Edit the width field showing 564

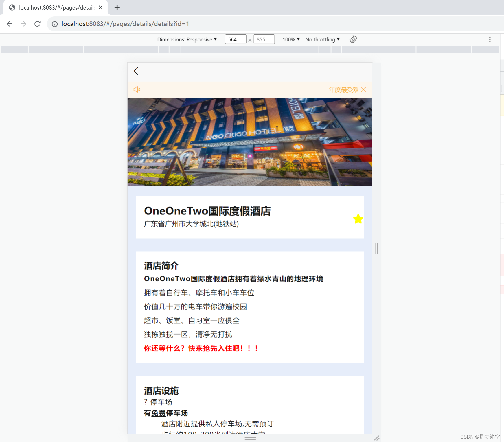[x=236, y=39]
